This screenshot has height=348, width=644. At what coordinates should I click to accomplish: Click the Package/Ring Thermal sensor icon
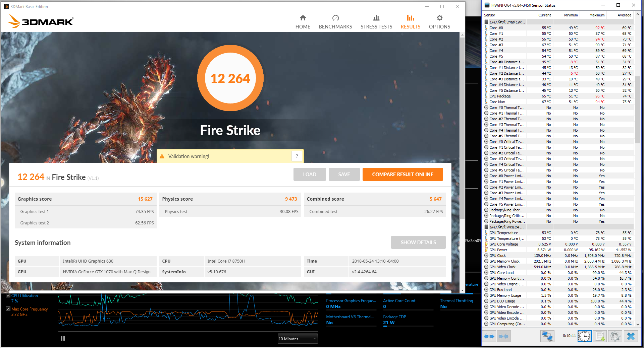[x=486, y=210]
